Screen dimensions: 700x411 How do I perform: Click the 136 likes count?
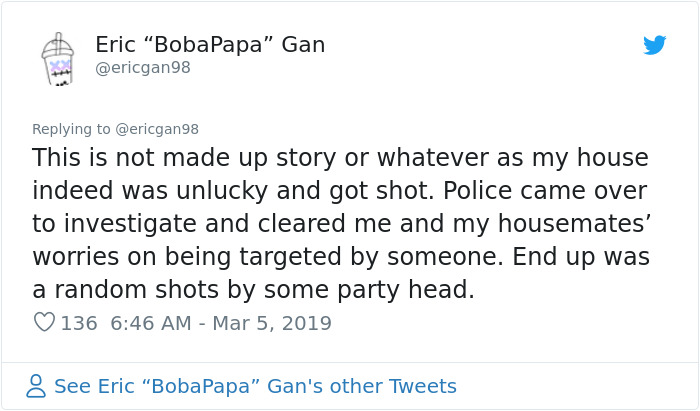pos(79,323)
